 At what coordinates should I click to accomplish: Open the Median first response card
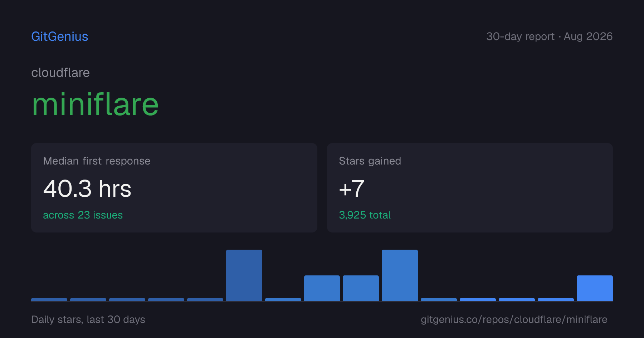pyautogui.click(x=174, y=188)
